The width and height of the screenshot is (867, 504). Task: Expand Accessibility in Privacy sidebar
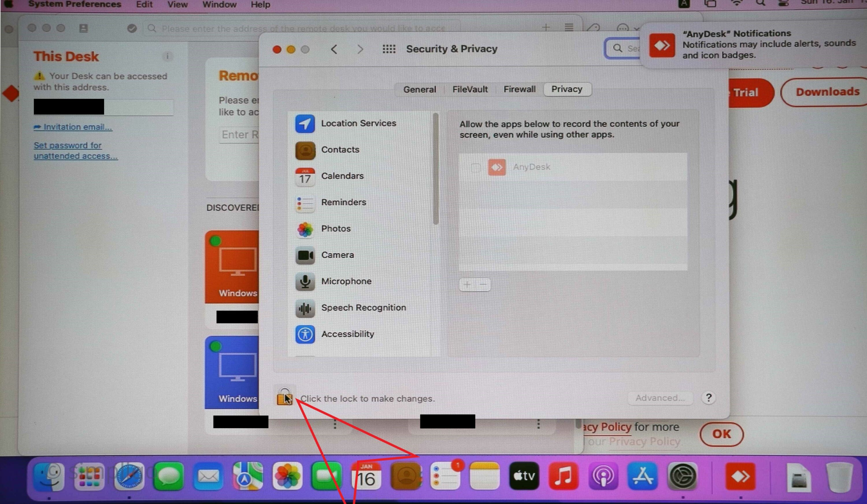click(x=348, y=334)
